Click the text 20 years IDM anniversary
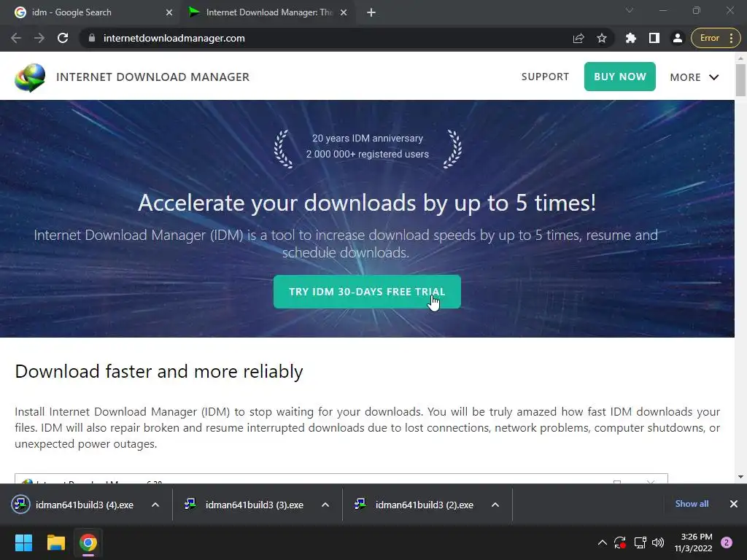Screen dimensions: 747x560 [368, 138]
